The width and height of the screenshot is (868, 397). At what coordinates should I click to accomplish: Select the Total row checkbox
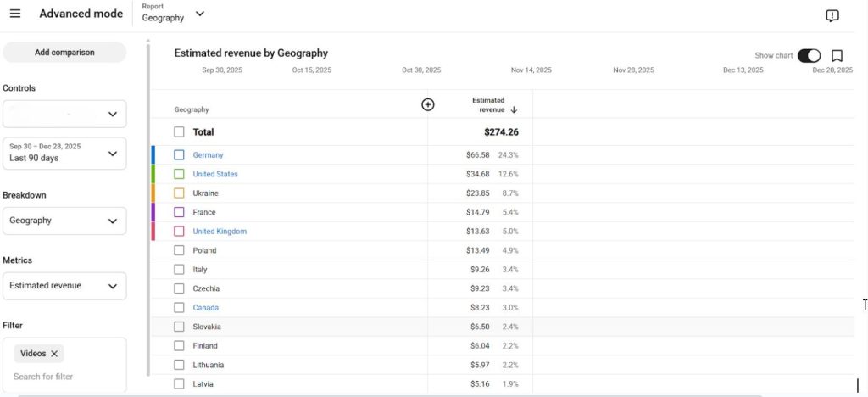point(179,131)
